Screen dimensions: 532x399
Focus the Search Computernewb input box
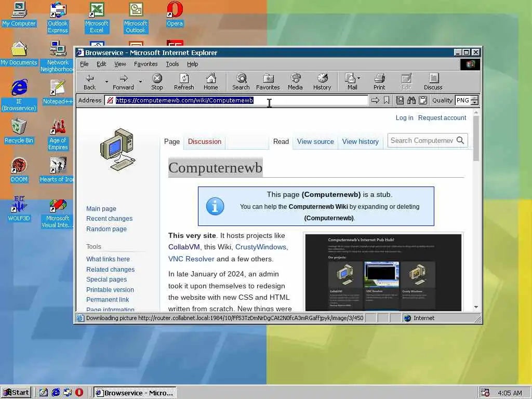[422, 140]
